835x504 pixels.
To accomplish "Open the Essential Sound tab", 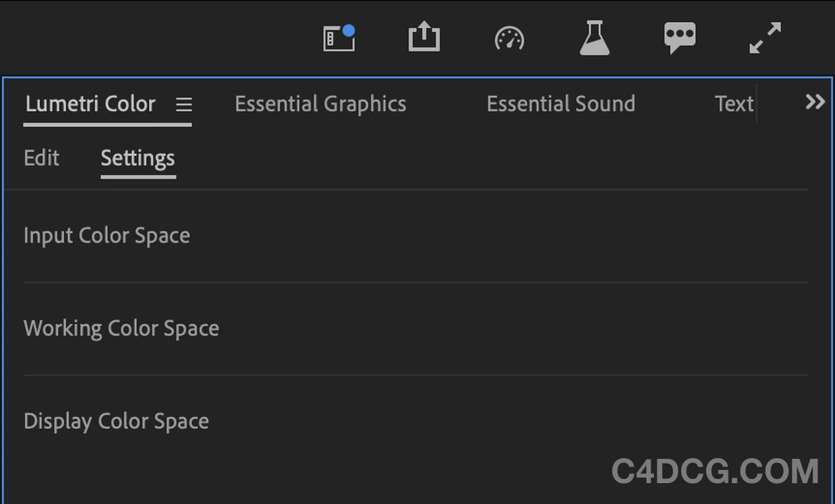I will [x=560, y=104].
